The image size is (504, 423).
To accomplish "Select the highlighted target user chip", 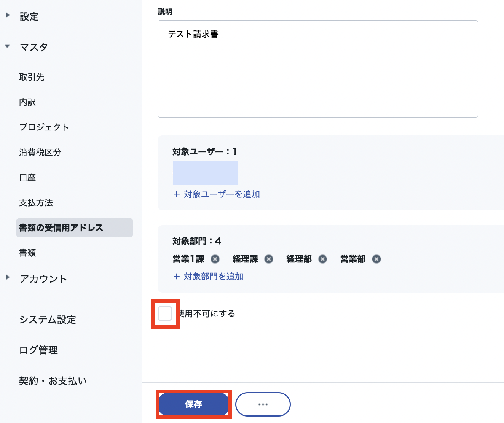I will pos(205,173).
